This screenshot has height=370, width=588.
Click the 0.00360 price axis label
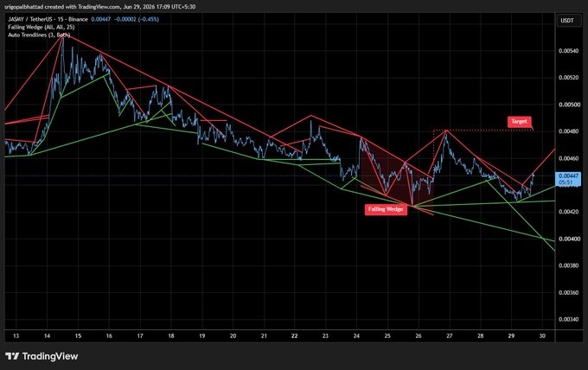coord(568,292)
